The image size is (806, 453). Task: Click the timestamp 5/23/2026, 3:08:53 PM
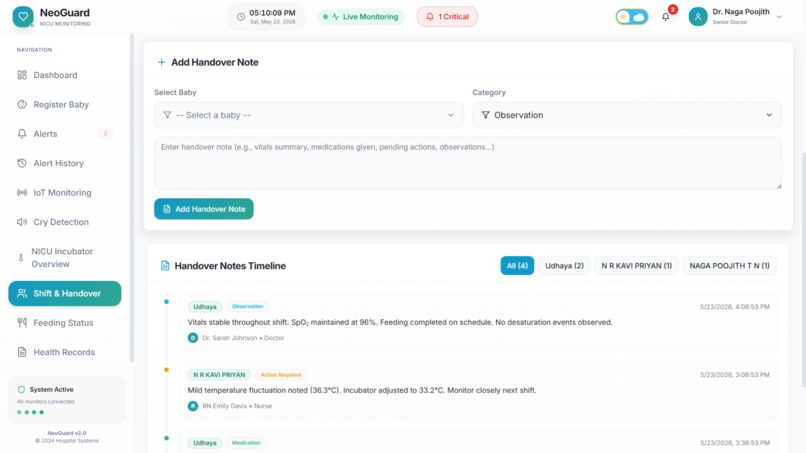[735, 375]
